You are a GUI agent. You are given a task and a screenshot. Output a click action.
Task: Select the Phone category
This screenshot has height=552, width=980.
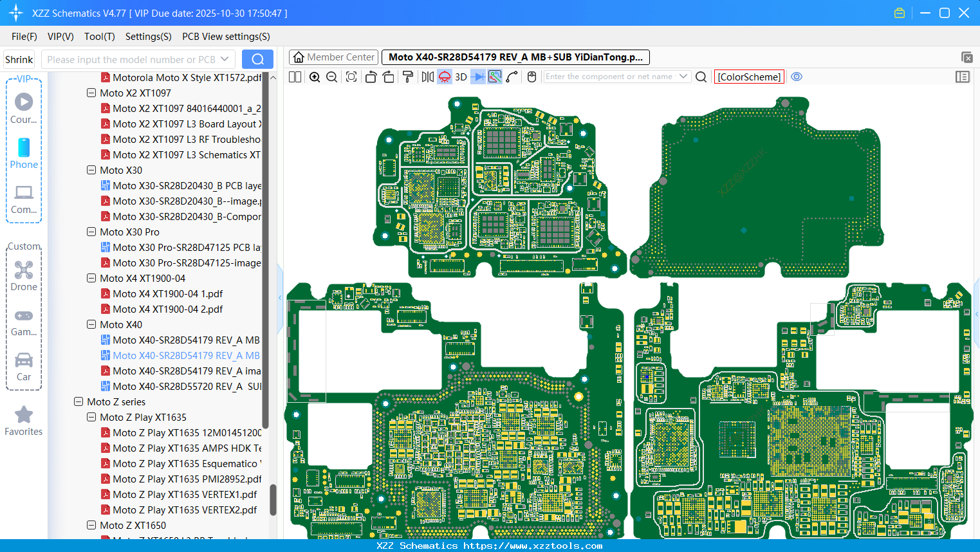click(24, 154)
